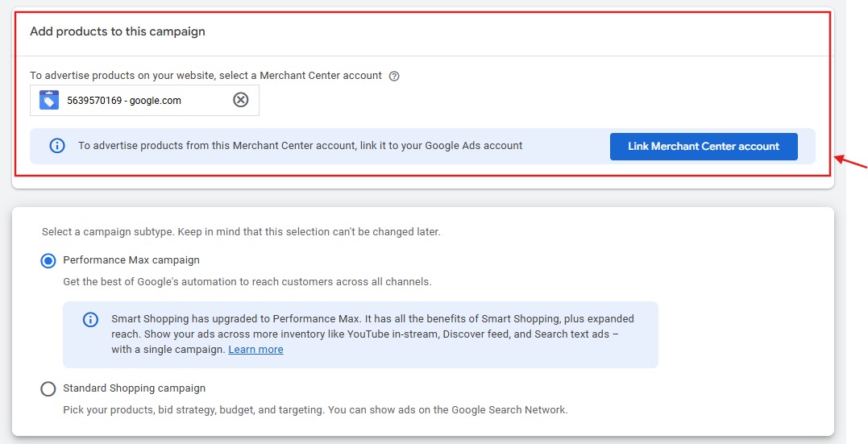Click the info icon in the Smart Shopping notice
The image size is (868, 444).
90,319
